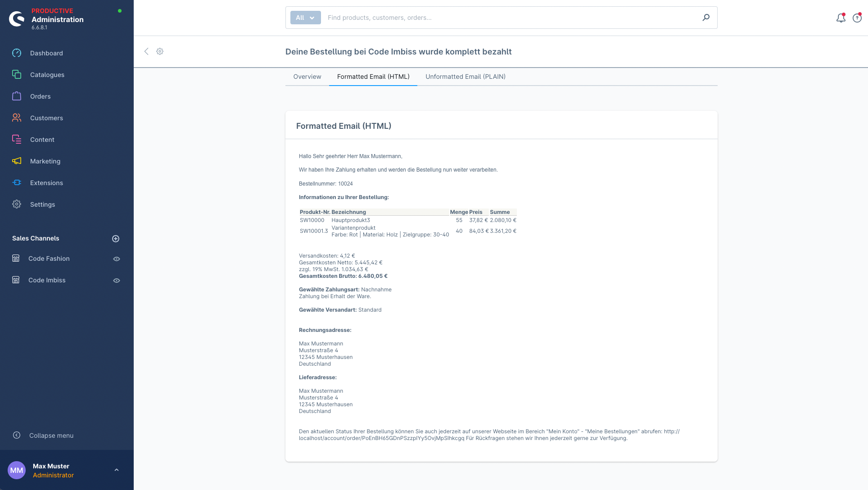Open page settings gear next to back arrow
Image resolution: width=868 pixels, height=490 pixels.
160,51
